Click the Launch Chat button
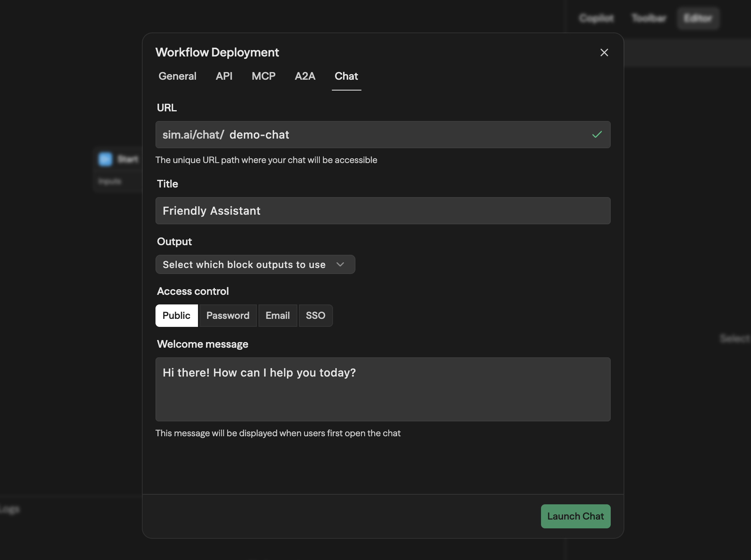 (575, 516)
